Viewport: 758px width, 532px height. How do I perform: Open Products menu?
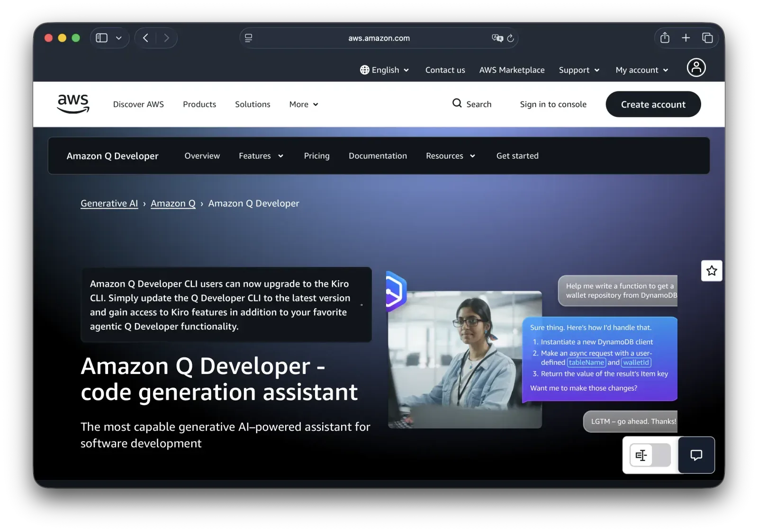pos(199,104)
